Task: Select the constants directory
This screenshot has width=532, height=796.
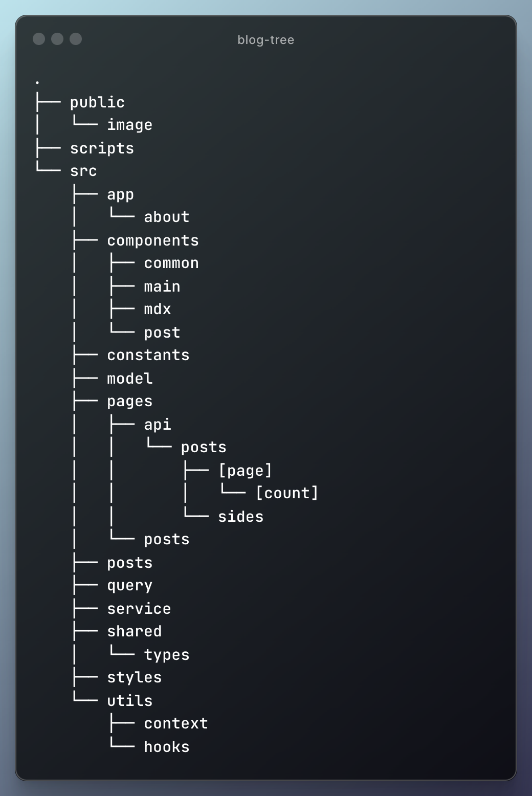Action: pyautogui.click(x=148, y=355)
